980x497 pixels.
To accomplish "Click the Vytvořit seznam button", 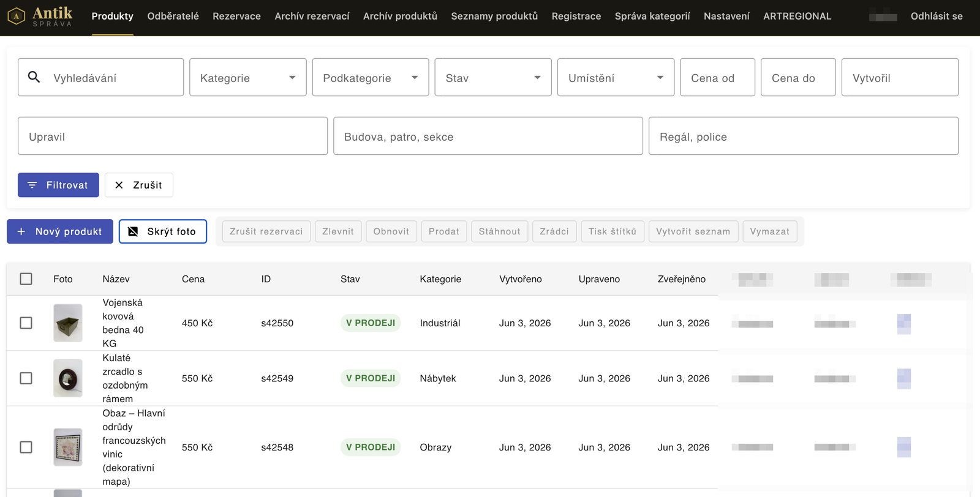I will tap(693, 231).
